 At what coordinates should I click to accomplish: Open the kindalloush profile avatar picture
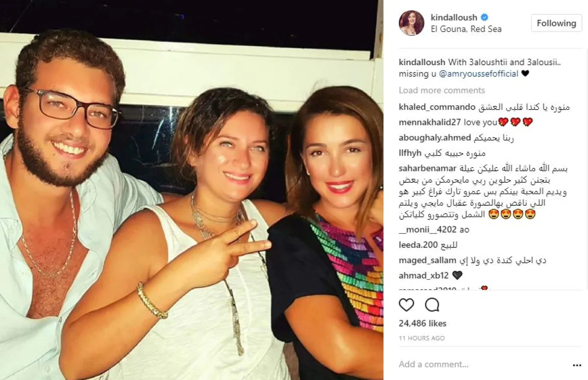(411, 23)
